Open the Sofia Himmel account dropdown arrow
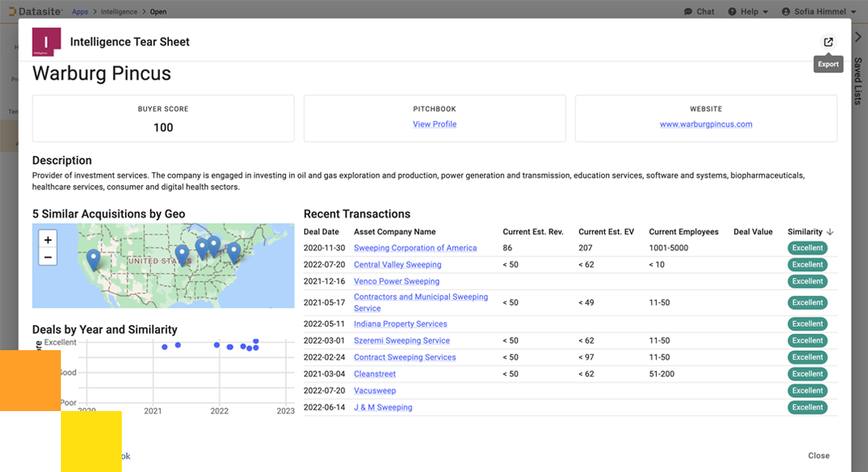Viewport: 868px width, 472px height. pos(853,11)
